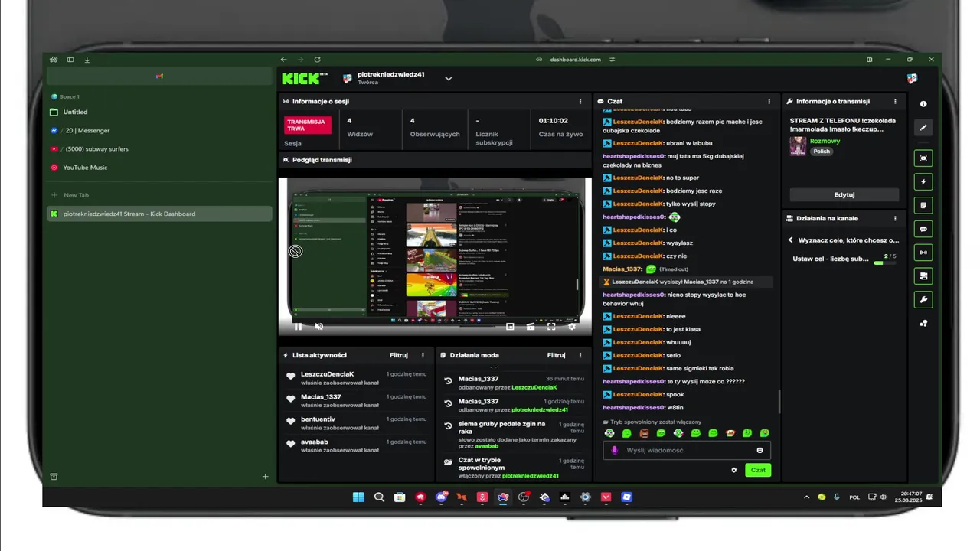This screenshot has width=980, height=551.
Task: Open Informacje o transmisji three-dot menu
Action: [895, 101]
